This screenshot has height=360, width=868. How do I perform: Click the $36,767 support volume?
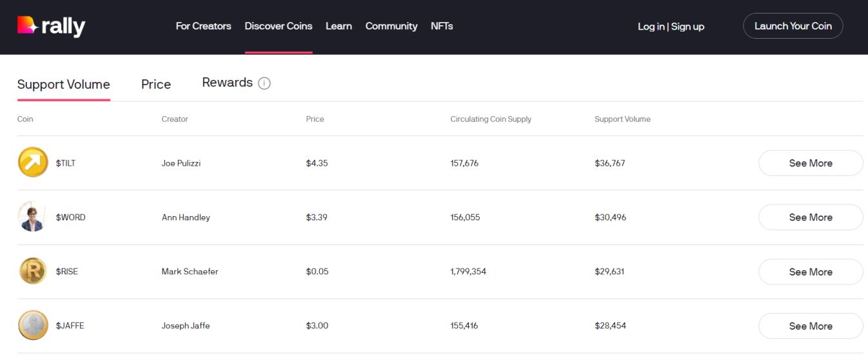(610, 163)
